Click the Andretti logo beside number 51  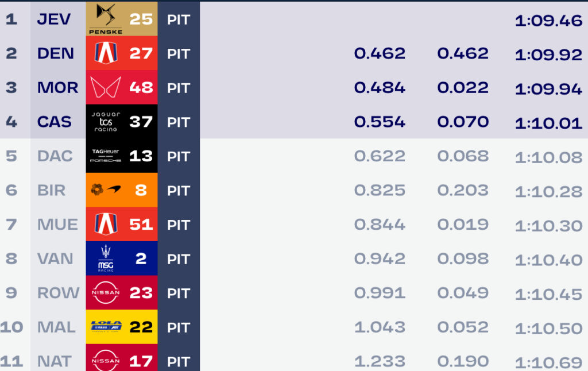click(106, 224)
